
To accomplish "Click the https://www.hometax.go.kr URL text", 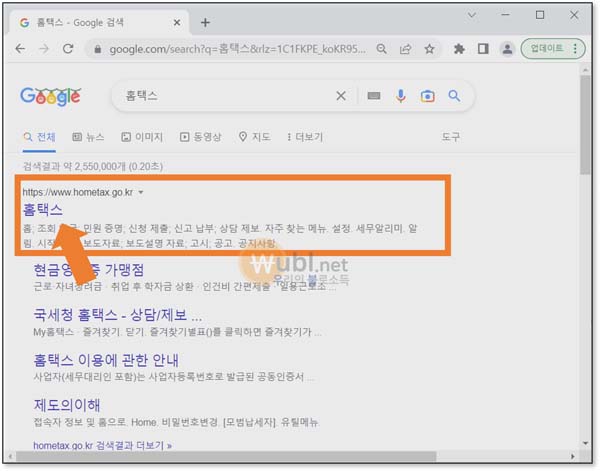I will (78, 192).
